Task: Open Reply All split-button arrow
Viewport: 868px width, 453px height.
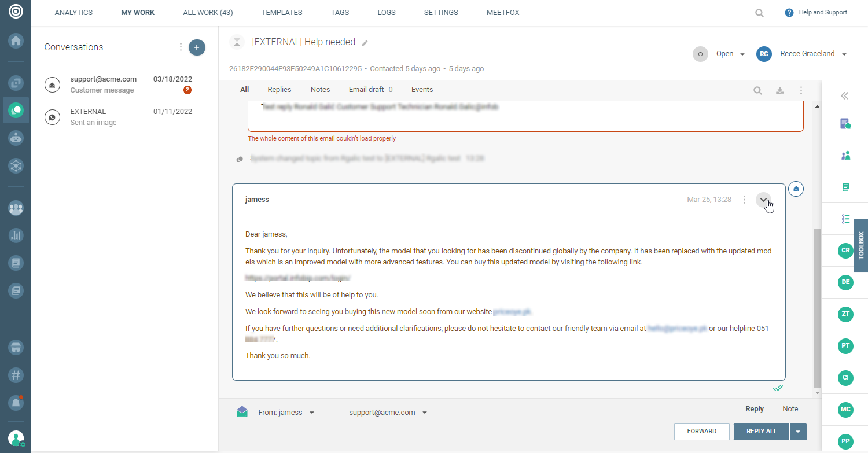Action: (x=799, y=432)
